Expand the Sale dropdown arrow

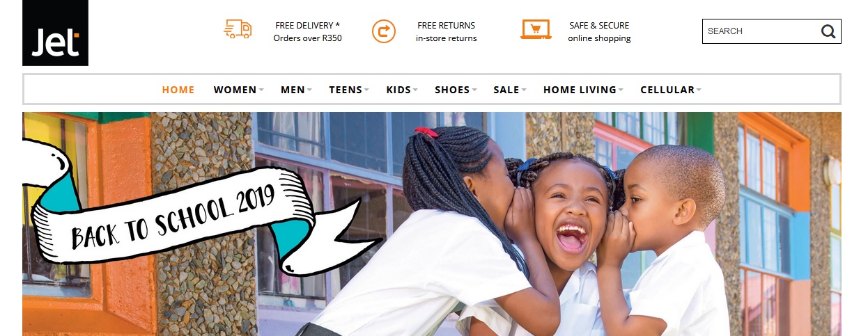coord(523,90)
